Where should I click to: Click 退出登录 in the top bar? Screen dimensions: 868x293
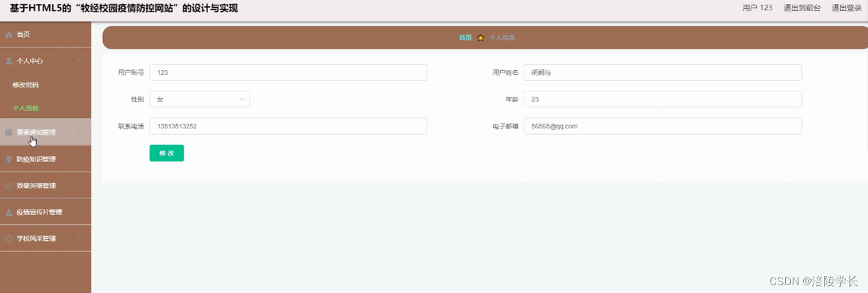[x=847, y=8]
